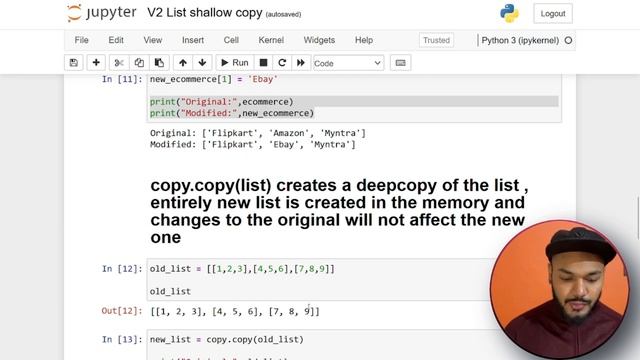
Task: Open the Edit menu
Action: [x=116, y=40]
